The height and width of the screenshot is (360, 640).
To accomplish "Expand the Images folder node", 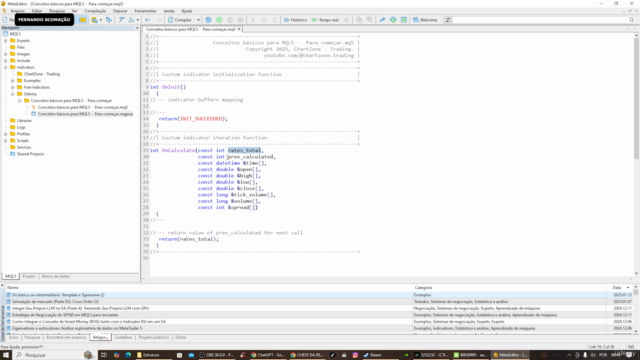I will pos(6,54).
